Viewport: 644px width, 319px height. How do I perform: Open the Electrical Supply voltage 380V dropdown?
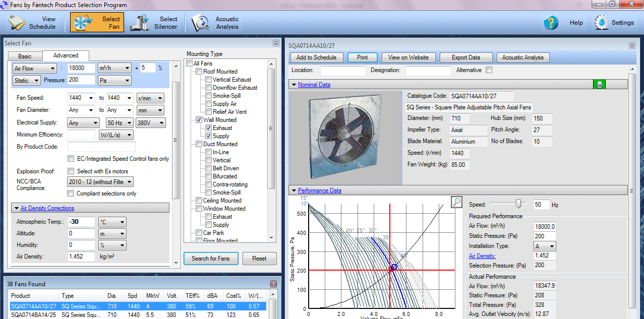tap(150, 122)
